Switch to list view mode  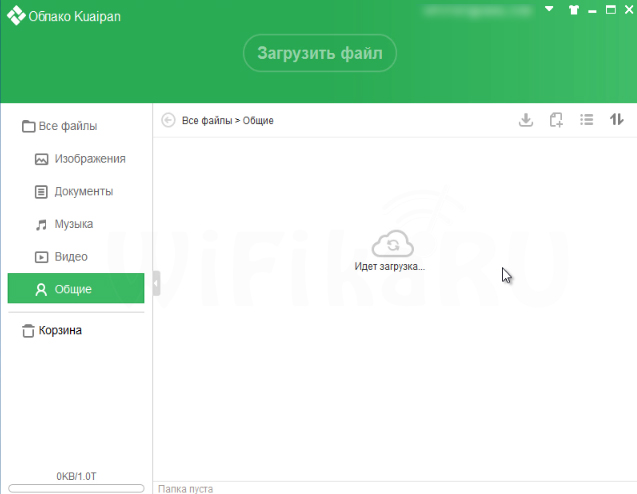pos(587,120)
